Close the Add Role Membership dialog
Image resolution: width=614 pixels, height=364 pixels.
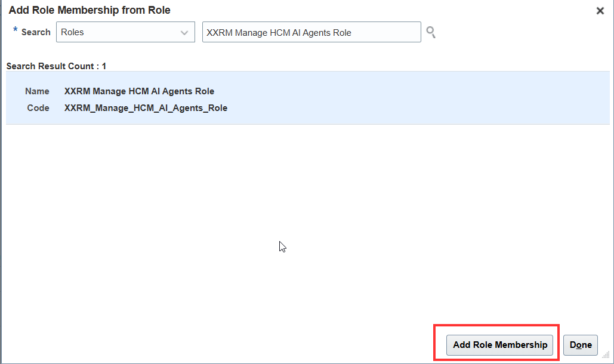(x=600, y=11)
